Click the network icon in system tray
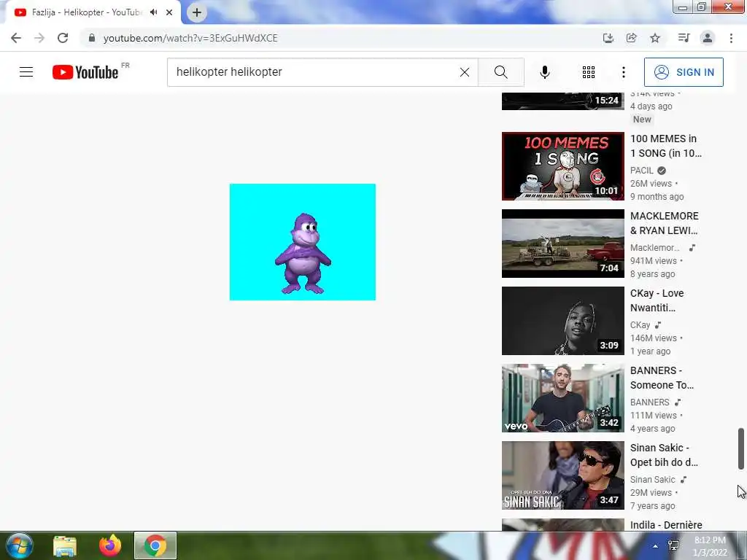The image size is (747, 560). click(x=673, y=545)
